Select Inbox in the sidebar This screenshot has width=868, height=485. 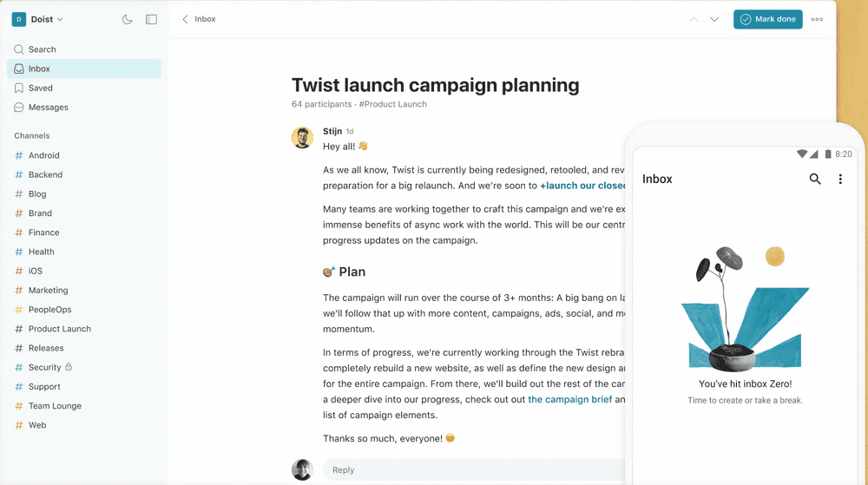[x=84, y=69]
